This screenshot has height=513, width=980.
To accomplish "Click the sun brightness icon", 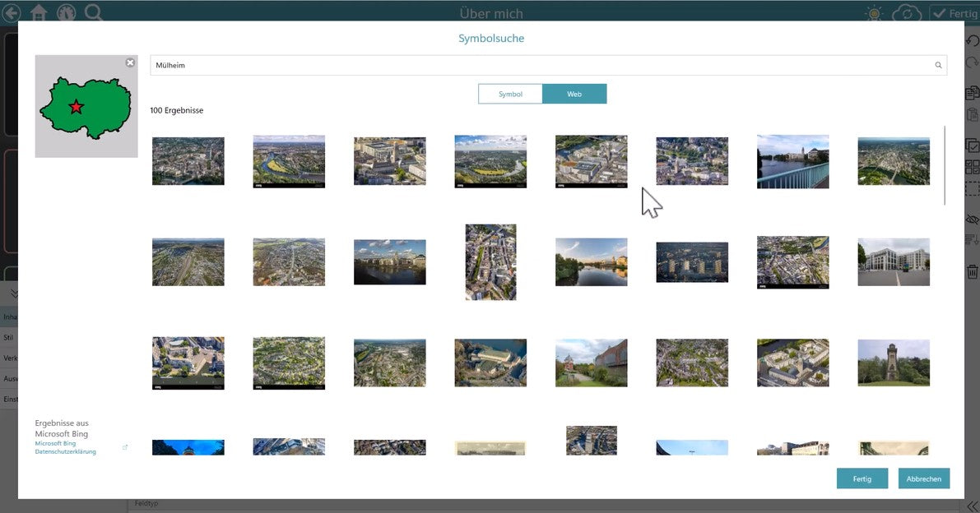I will pyautogui.click(x=874, y=13).
